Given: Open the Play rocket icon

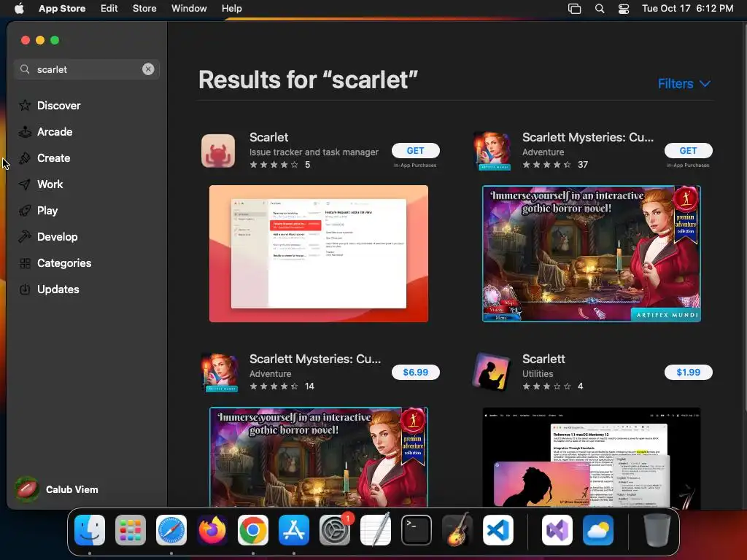Looking at the screenshot, I should pyautogui.click(x=25, y=211).
